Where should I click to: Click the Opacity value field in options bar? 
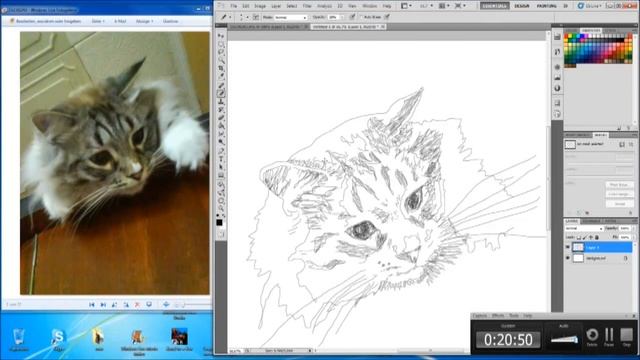tap(333, 18)
